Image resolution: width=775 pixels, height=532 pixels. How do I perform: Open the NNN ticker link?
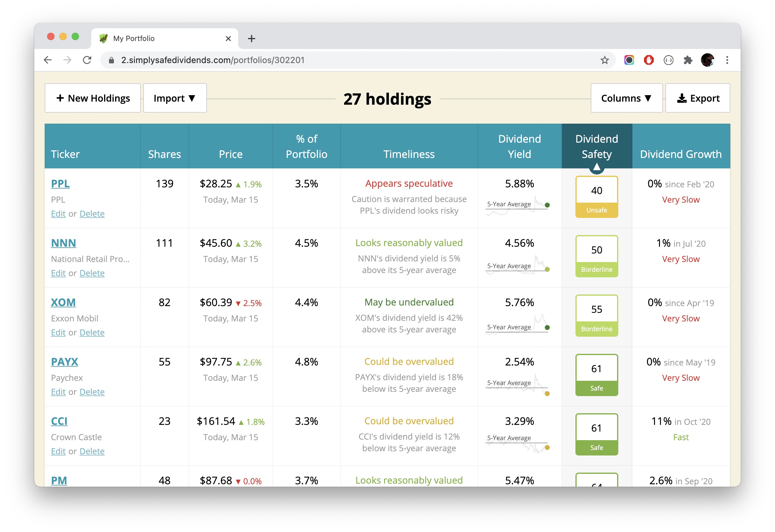point(63,243)
